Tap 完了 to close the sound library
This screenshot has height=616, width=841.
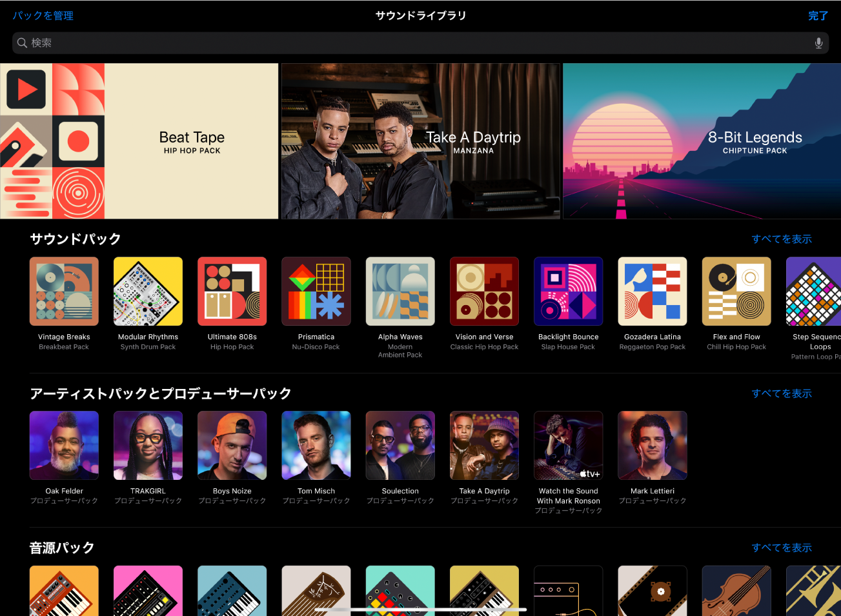tap(818, 15)
